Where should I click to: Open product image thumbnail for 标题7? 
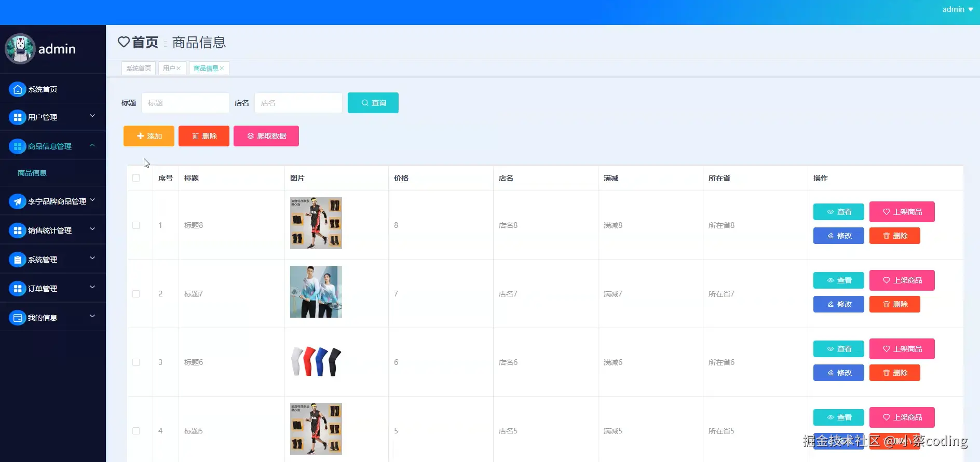316,292
